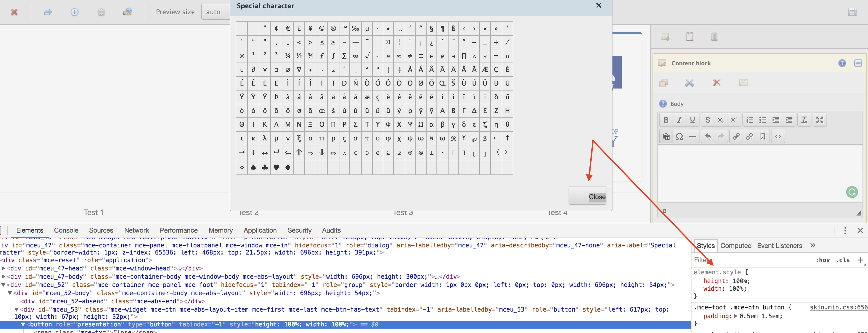Click the Undo arrow in the Body toolbar

(708, 137)
